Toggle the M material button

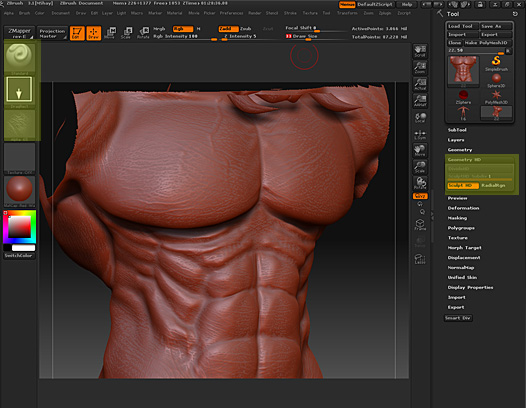(199, 29)
